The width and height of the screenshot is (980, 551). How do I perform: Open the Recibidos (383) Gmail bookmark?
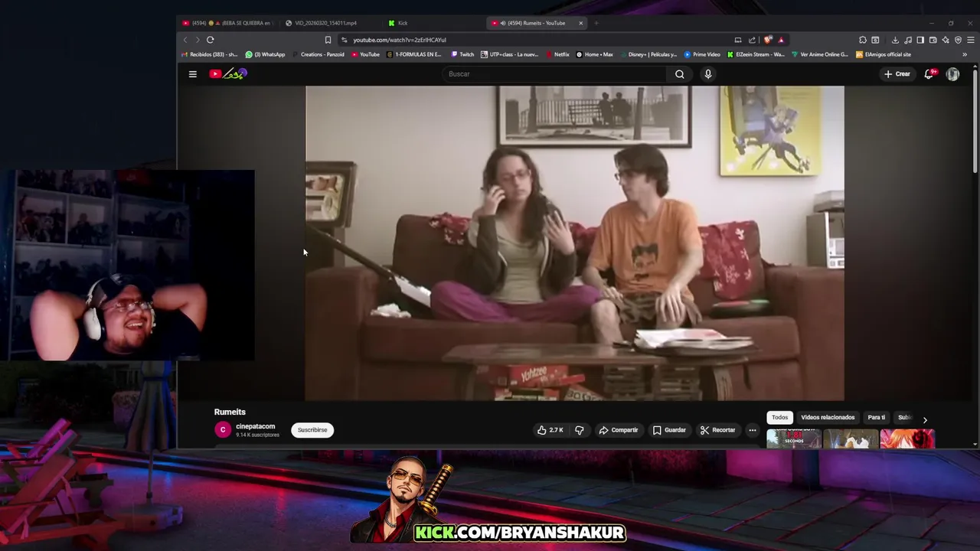coord(210,54)
